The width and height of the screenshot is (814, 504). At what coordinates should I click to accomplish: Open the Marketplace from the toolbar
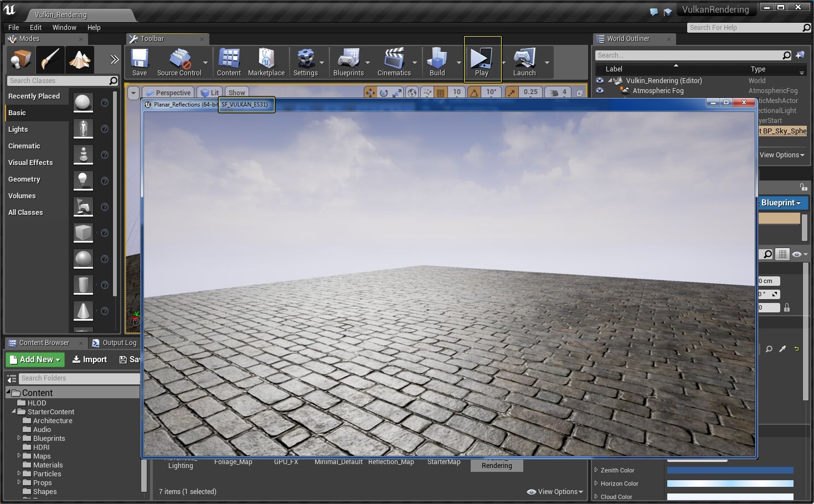click(266, 62)
